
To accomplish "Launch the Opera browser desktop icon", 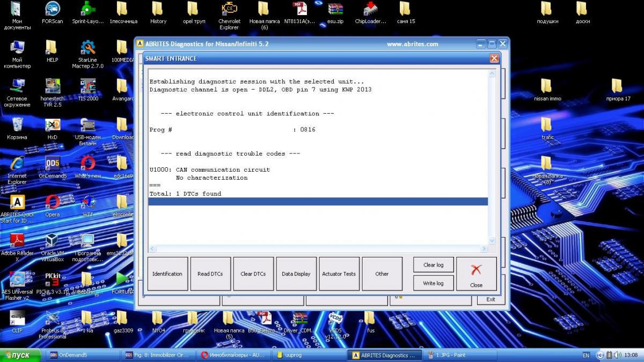I will click(x=52, y=206).
